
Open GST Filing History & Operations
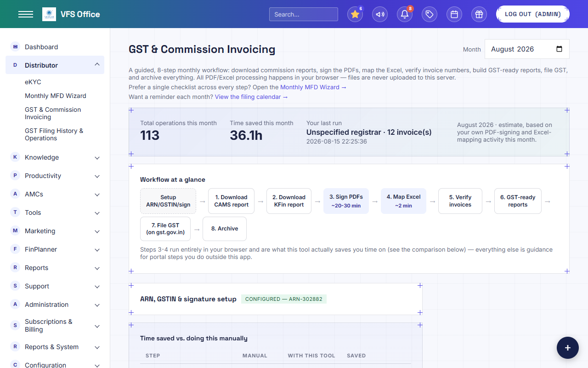click(x=54, y=134)
